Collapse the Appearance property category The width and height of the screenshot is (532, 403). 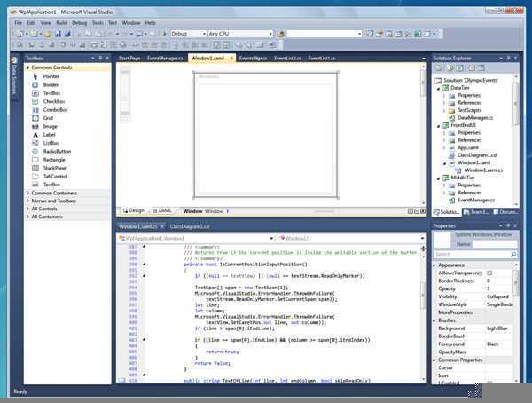point(434,265)
